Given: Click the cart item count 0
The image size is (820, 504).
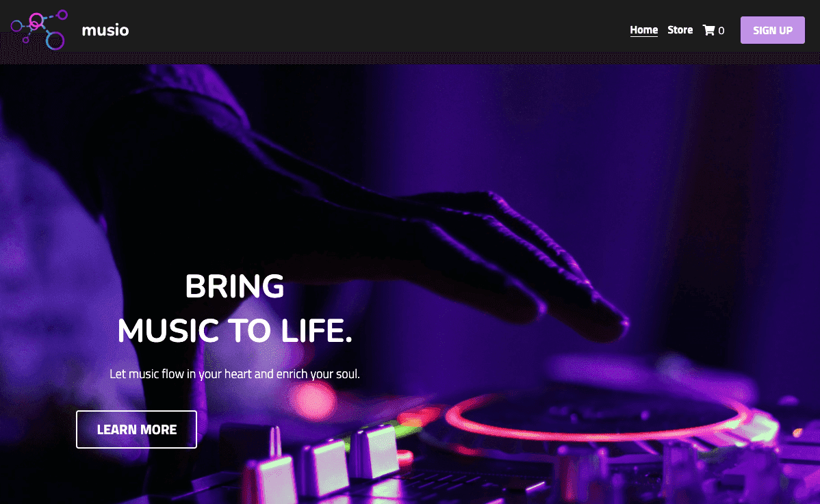Looking at the screenshot, I should click(x=721, y=31).
